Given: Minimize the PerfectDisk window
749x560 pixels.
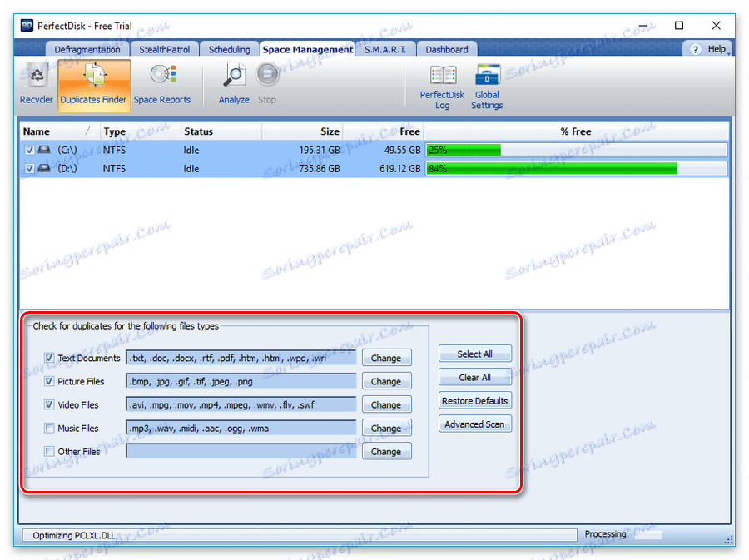Looking at the screenshot, I should click(x=643, y=25).
